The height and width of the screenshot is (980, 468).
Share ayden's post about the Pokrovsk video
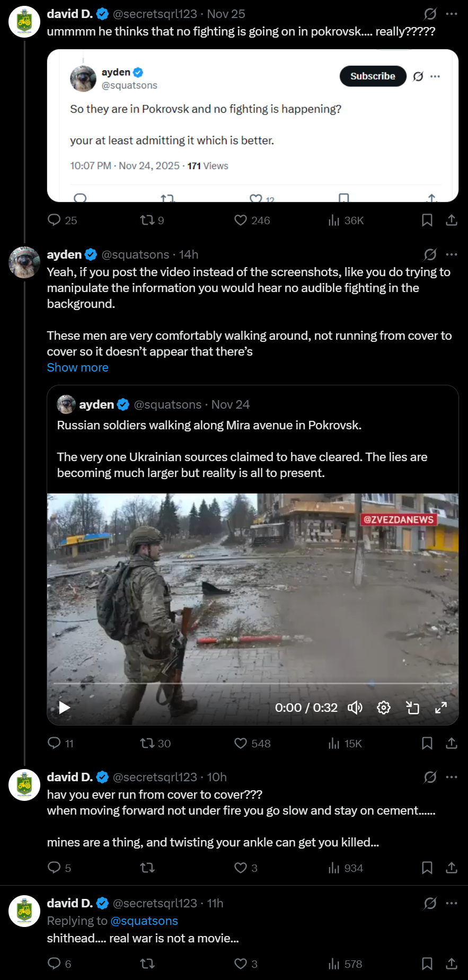click(x=452, y=743)
